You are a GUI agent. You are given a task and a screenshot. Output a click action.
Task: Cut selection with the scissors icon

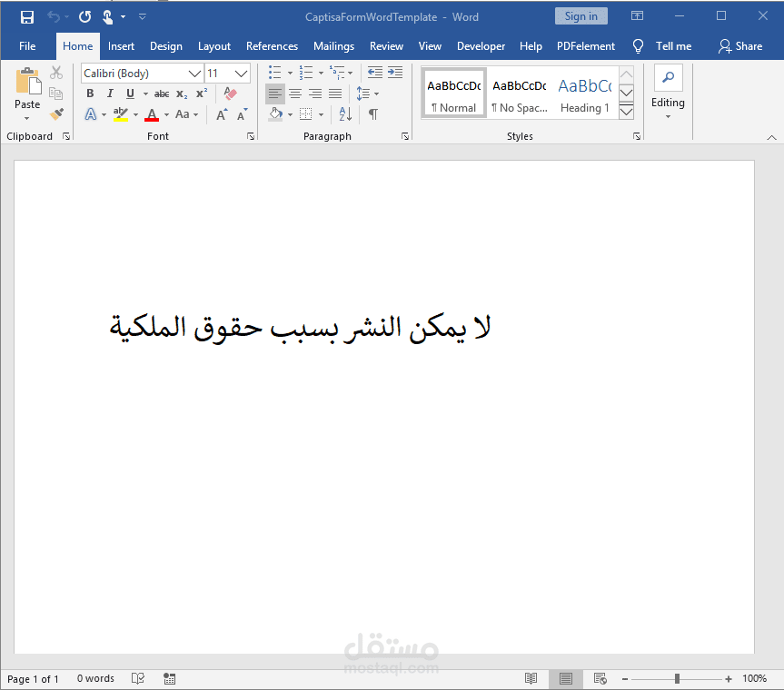pos(56,73)
